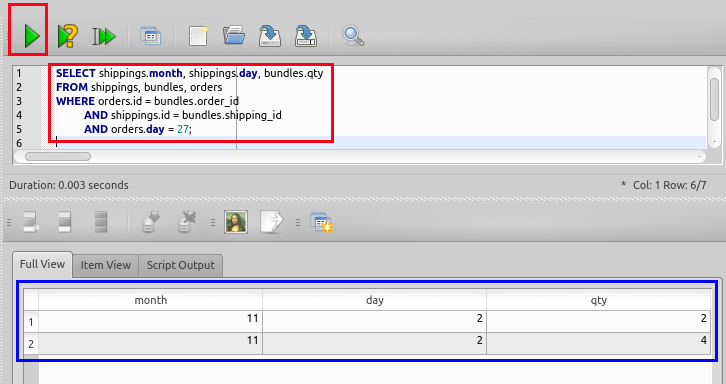The height and width of the screenshot is (384, 726).
Task: Place cursor on WHERE orders.id line
Action: click(x=147, y=101)
